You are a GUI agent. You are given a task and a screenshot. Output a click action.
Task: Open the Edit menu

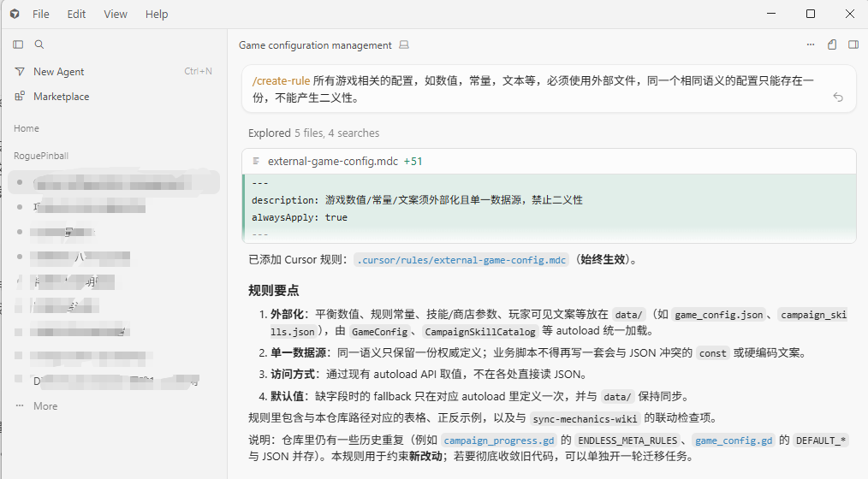coord(76,15)
